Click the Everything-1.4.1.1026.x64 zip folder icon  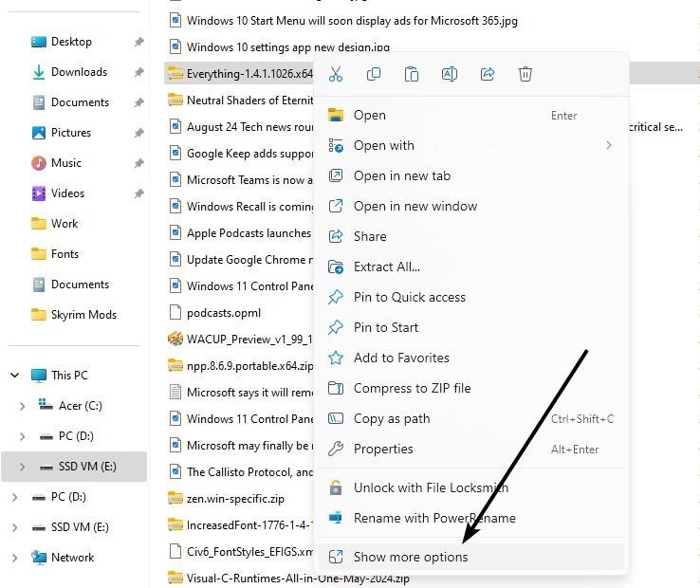click(175, 74)
